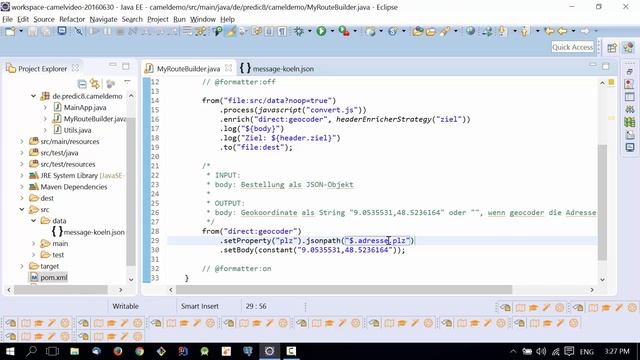Open the blue terminal console icon

(x=62, y=31)
